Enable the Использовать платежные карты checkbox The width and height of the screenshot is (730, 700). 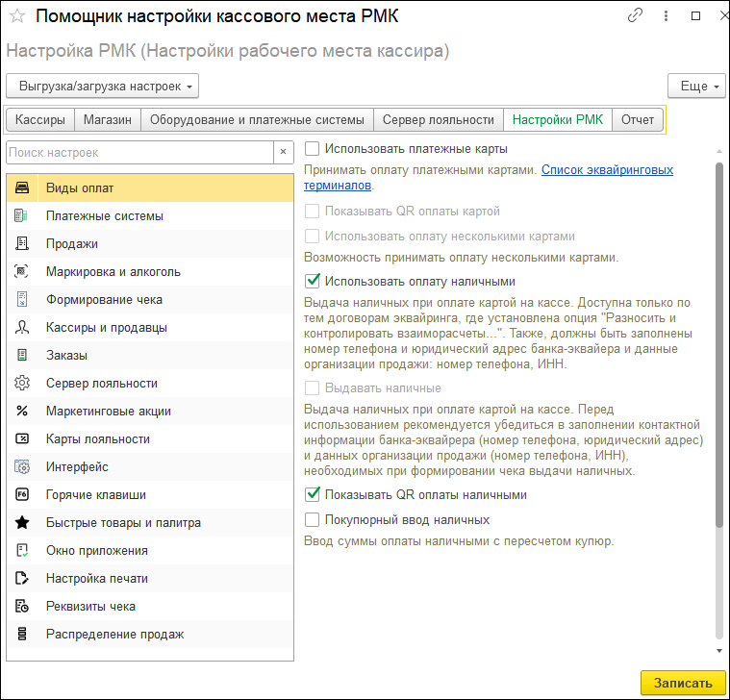(312, 149)
